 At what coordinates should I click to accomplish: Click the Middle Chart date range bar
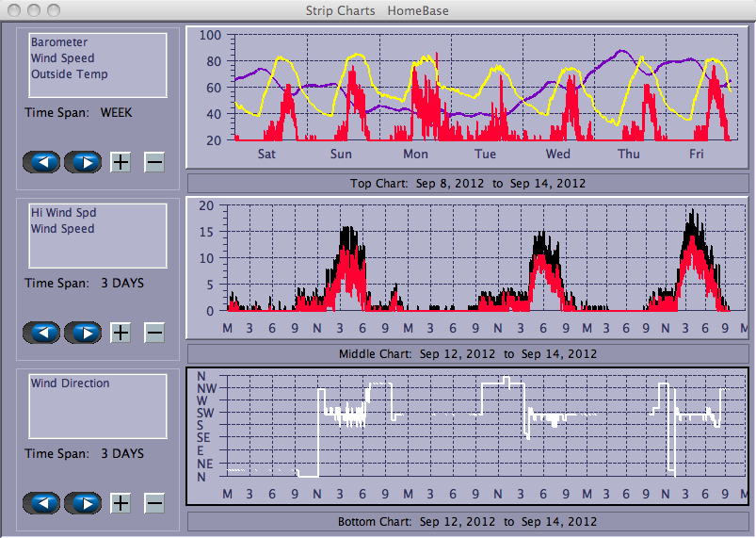467,354
